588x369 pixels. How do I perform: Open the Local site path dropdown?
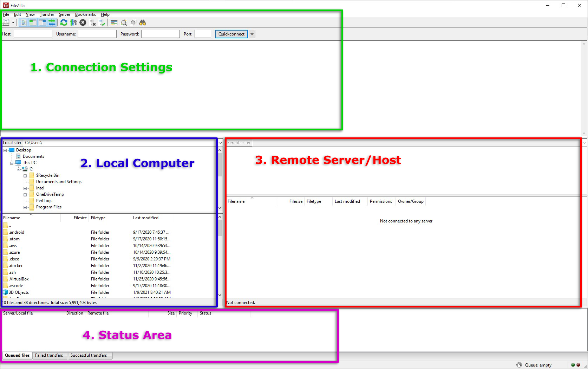[220, 143]
